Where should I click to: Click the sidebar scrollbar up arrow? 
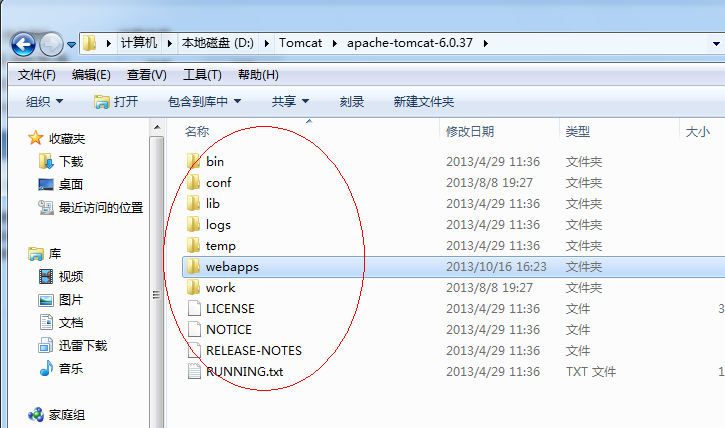point(157,127)
